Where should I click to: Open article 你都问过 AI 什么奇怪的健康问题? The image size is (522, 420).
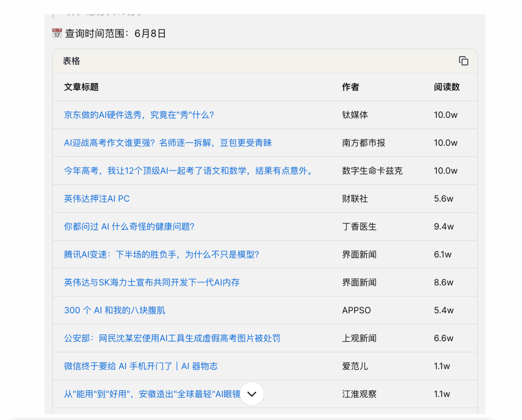(x=129, y=227)
